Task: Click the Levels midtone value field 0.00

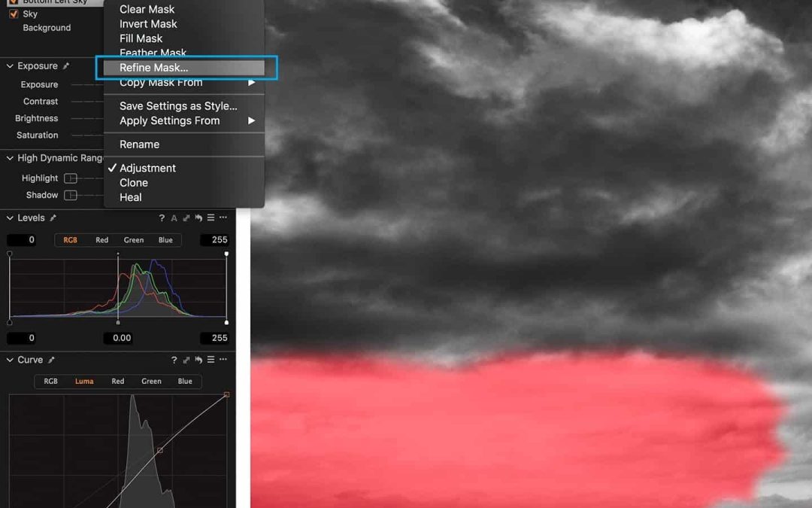Action: pyautogui.click(x=122, y=338)
